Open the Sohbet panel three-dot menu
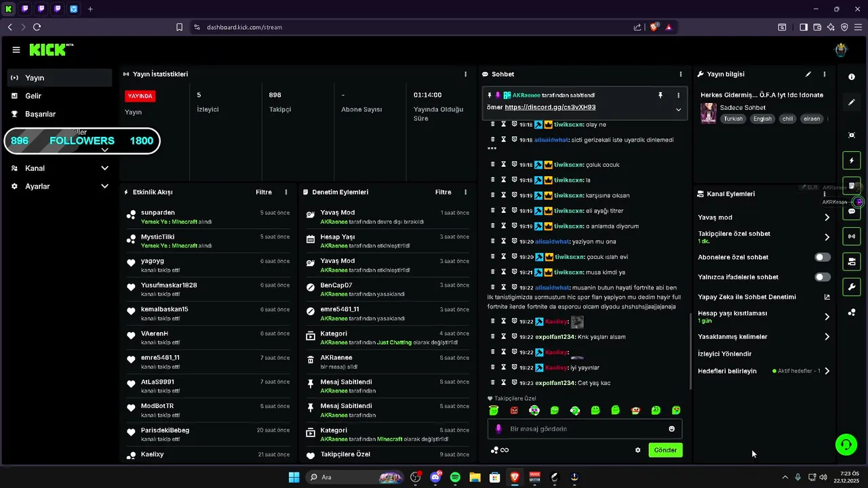Viewport: 868px width, 488px height. [x=681, y=74]
